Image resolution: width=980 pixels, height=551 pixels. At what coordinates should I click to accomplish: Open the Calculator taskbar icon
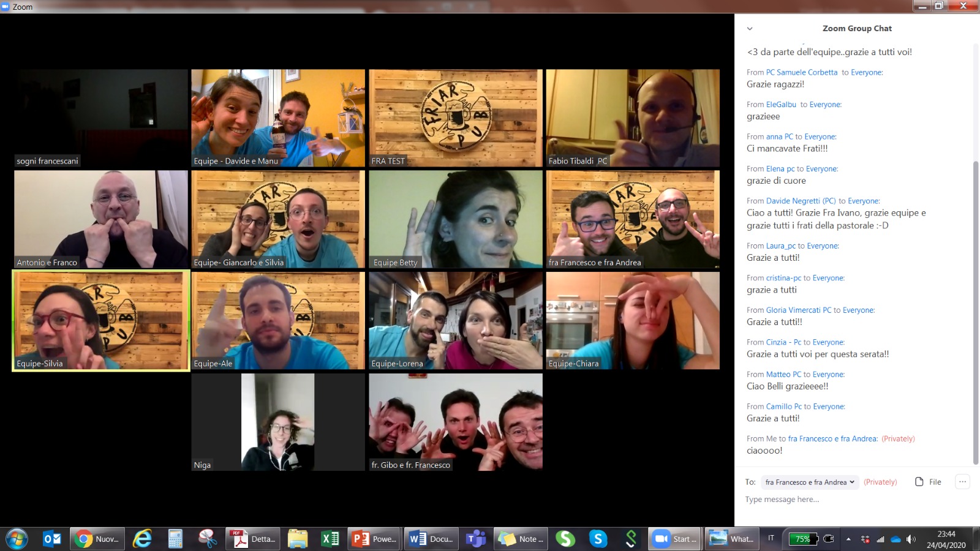[175, 539]
